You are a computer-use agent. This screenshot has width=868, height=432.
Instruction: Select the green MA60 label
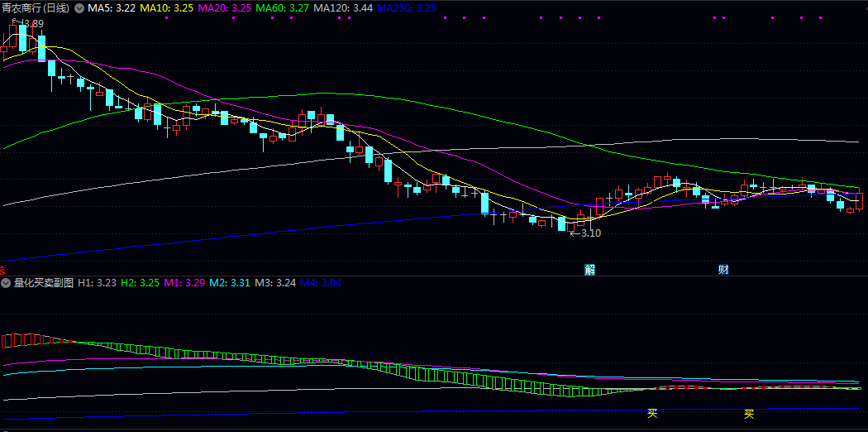283,7
